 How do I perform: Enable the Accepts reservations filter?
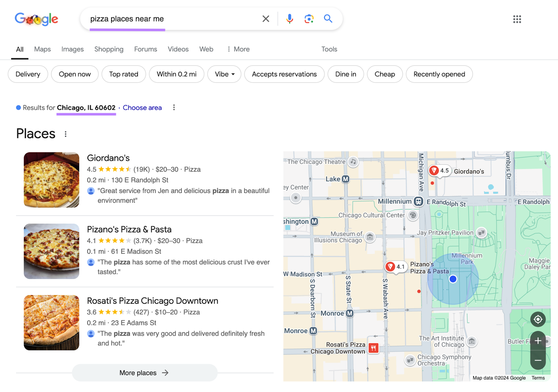[x=284, y=74]
